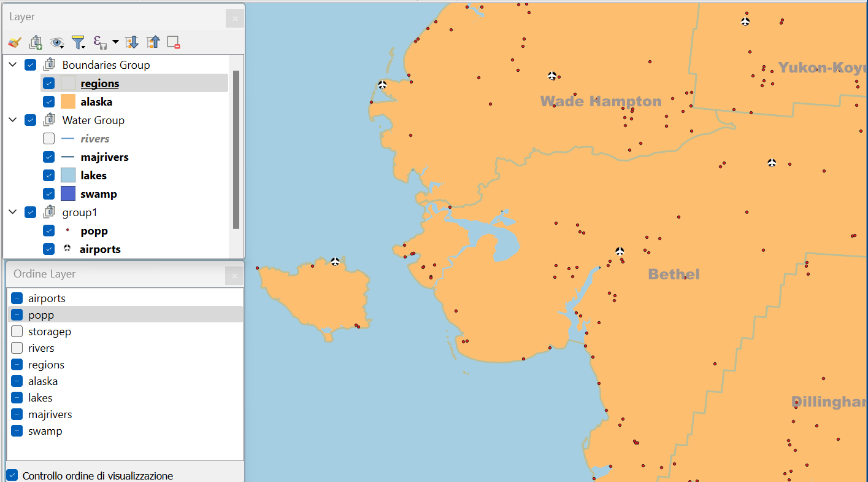The height and width of the screenshot is (482, 868).
Task: Click the regions layer color swatch
Action: [68, 83]
